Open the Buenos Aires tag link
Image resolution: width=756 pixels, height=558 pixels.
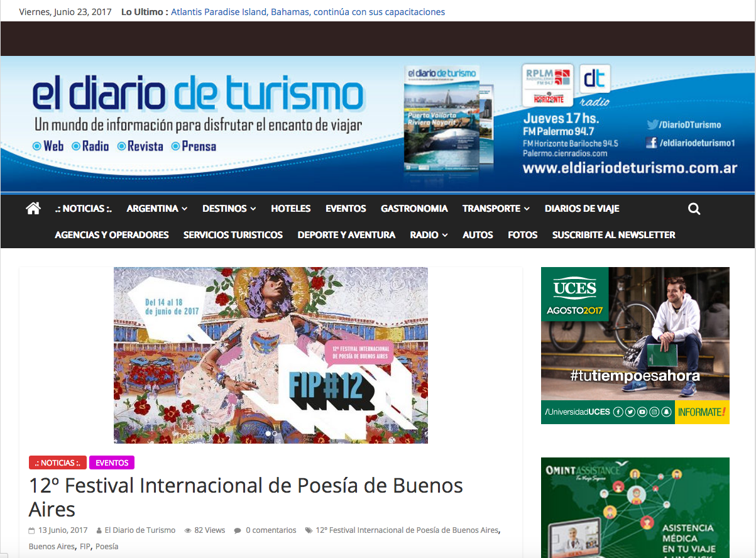pyautogui.click(x=52, y=547)
